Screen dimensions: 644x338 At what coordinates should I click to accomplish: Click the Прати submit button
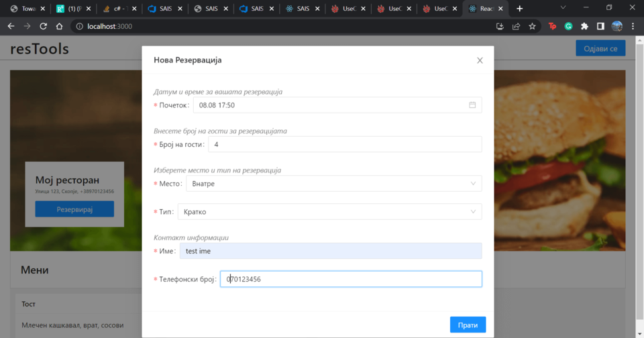(x=468, y=325)
